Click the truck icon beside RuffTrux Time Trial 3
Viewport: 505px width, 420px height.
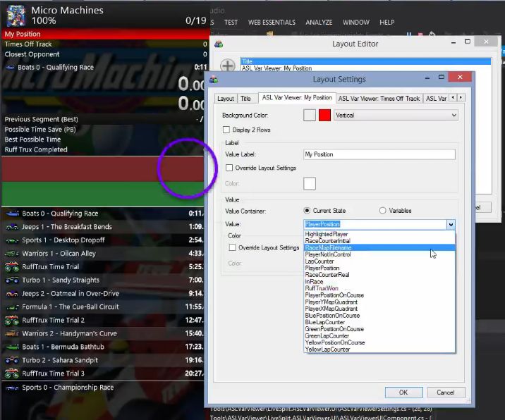(12, 373)
